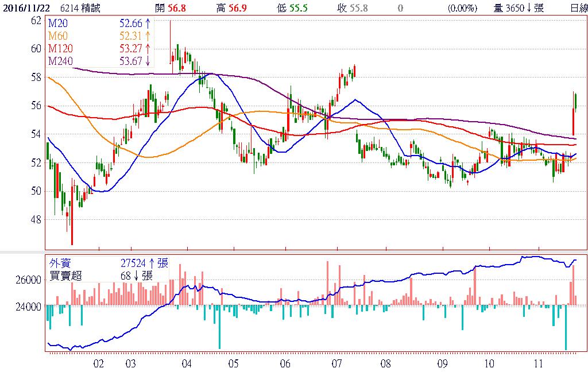This screenshot has height=380, width=588.
Task: Select month 11 on the time axis
Action: (x=538, y=363)
